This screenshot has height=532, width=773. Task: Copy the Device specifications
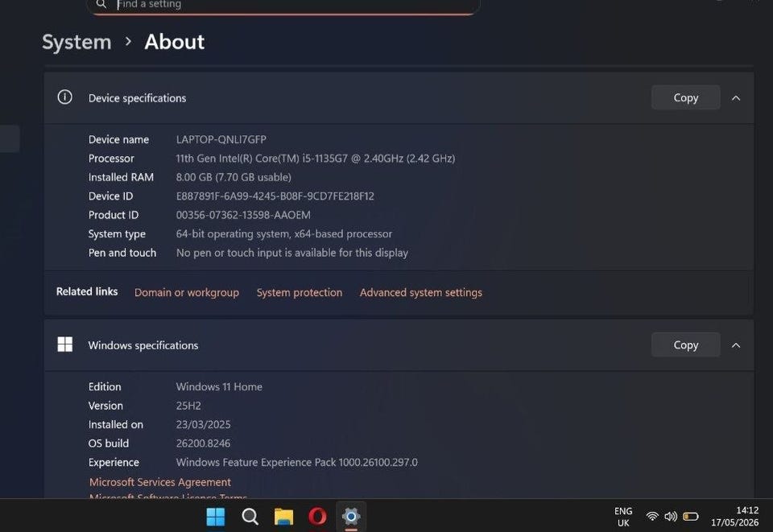click(686, 97)
